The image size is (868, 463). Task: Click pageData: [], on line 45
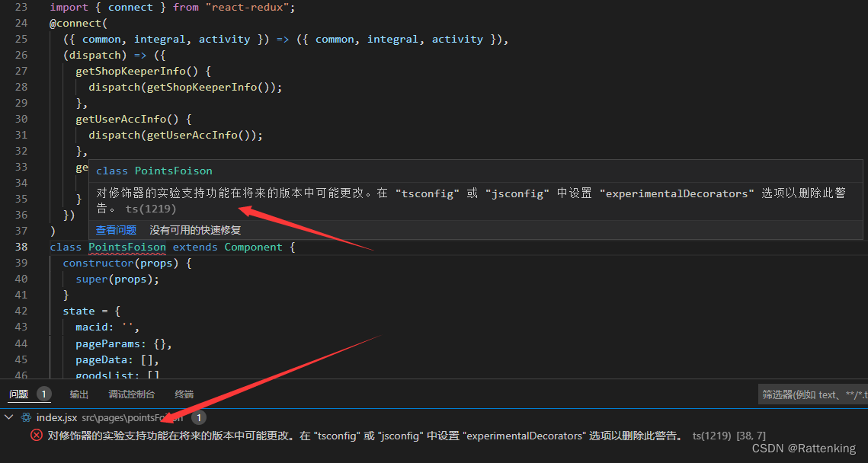pos(117,359)
